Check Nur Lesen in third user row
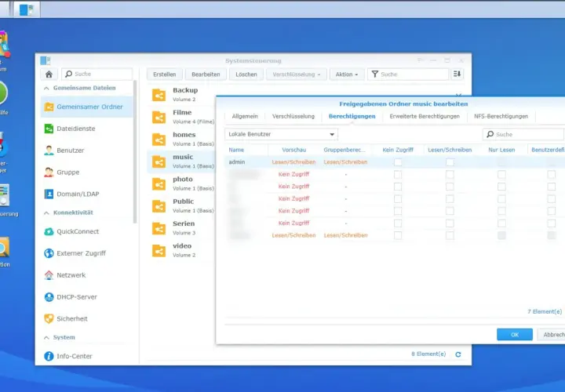Screen dimensions: 565x392 501,187
